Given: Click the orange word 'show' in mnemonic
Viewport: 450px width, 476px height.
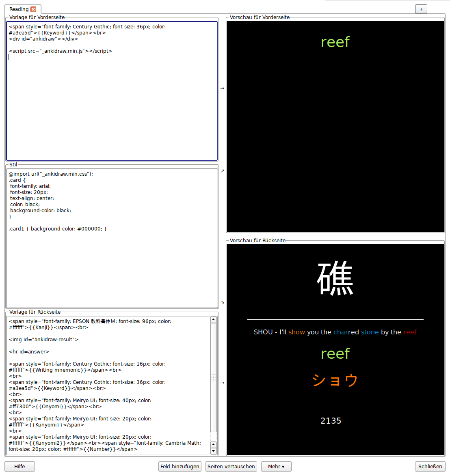Looking at the screenshot, I should [x=296, y=332].
